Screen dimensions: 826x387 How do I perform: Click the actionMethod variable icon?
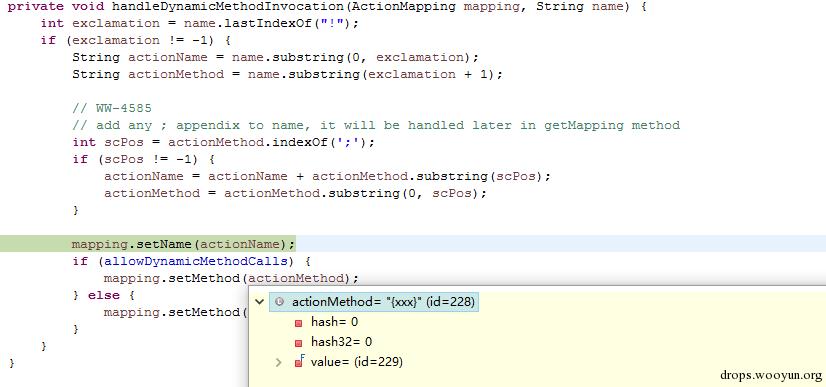point(280,302)
